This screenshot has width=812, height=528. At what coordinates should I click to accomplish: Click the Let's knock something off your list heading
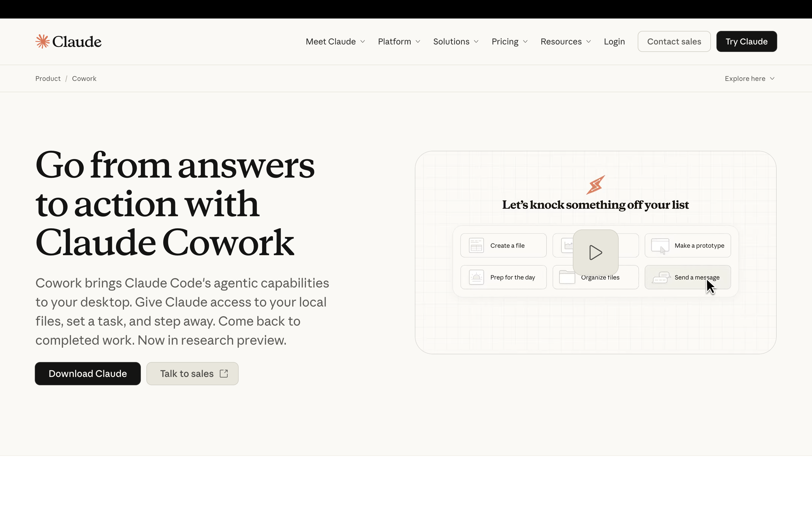pyautogui.click(x=595, y=205)
